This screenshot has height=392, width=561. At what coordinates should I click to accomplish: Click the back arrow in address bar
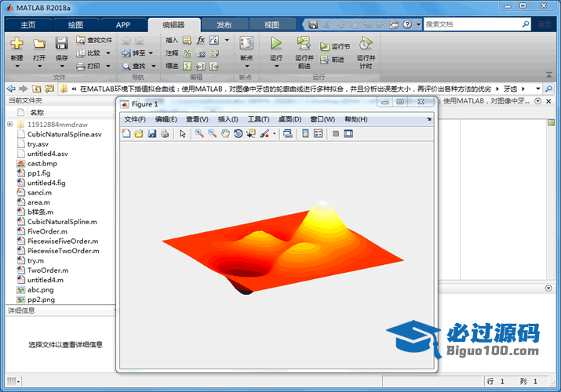click(11, 89)
